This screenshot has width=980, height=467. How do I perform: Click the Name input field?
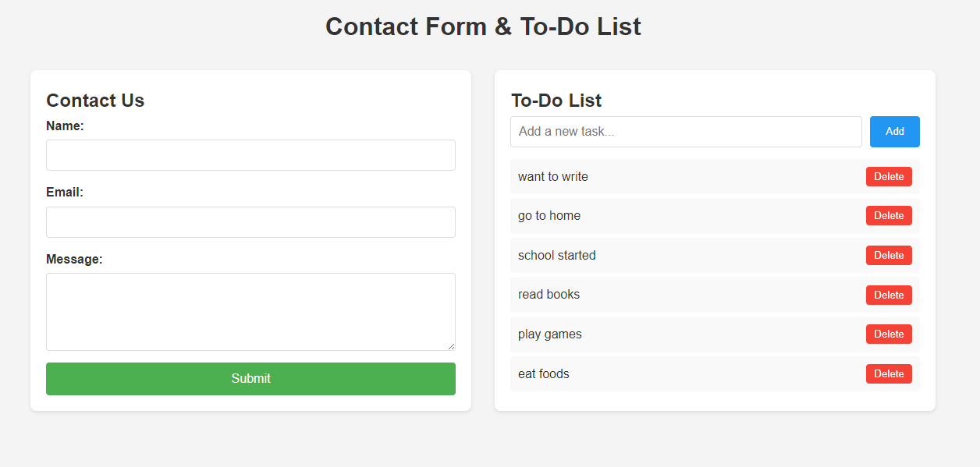250,155
